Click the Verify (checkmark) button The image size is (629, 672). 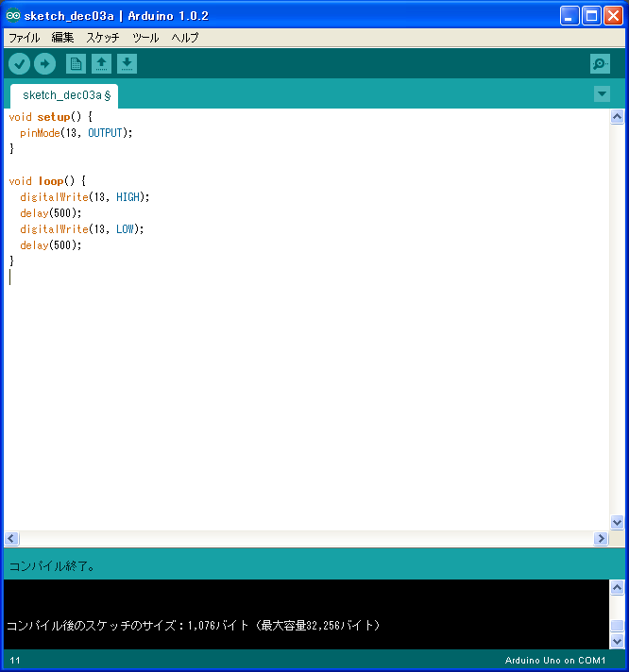(19, 63)
